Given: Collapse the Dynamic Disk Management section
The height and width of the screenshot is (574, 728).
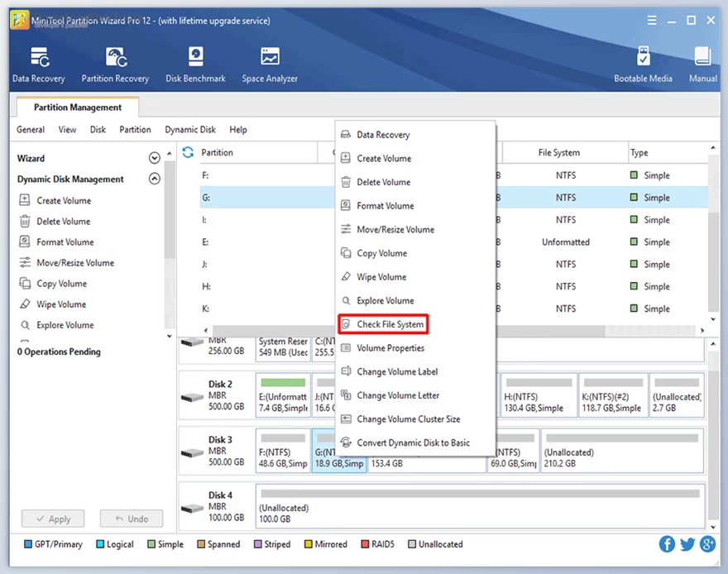Looking at the screenshot, I should click(x=155, y=179).
